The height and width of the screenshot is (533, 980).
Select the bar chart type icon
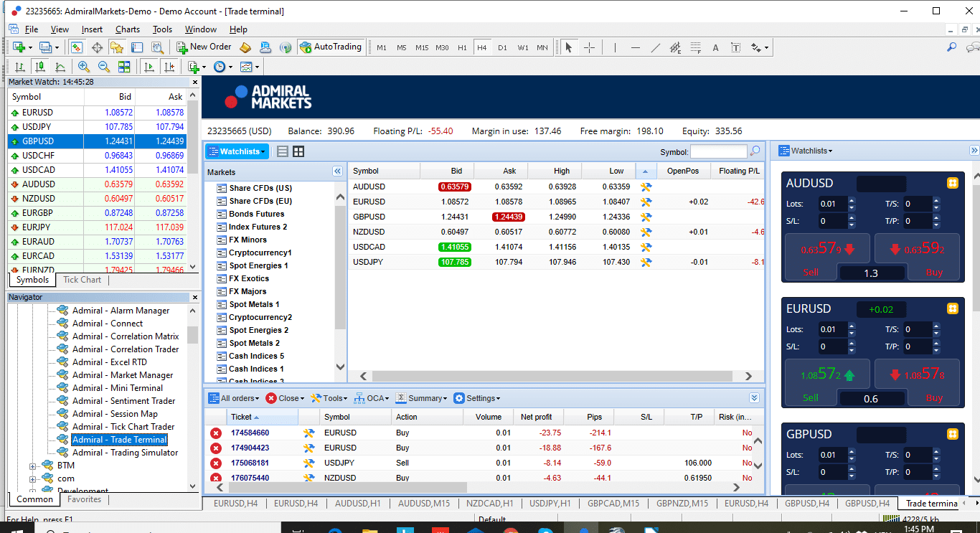click(x=20, y=67)
